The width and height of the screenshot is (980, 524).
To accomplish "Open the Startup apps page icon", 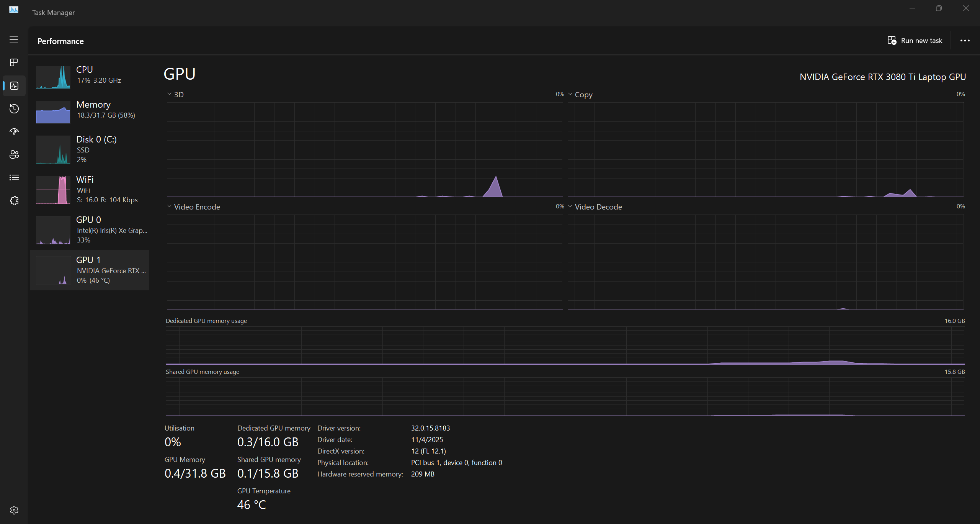I will pyautogui.click(x=14, y=132).
